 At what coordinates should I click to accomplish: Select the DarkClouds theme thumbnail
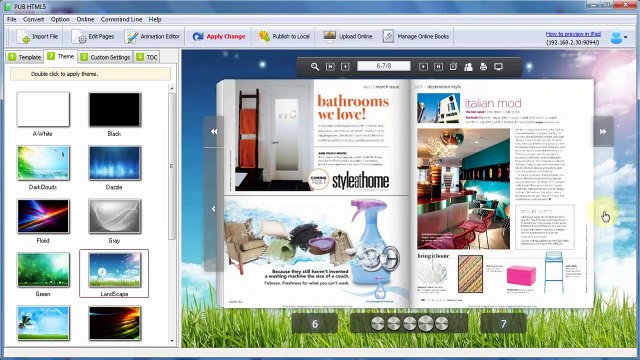point(43,163)
